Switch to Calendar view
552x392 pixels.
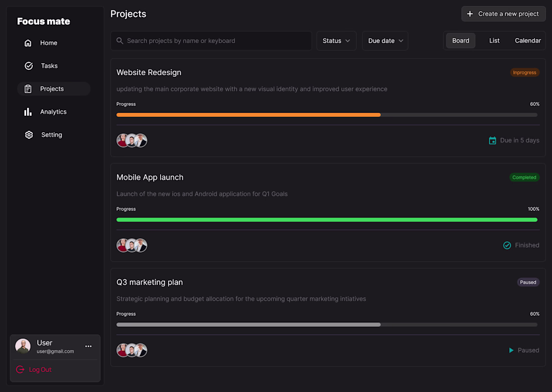point(527,41)
